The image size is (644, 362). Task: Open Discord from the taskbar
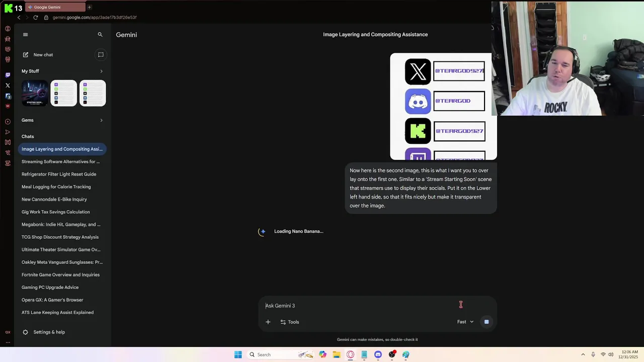(378, 354)
